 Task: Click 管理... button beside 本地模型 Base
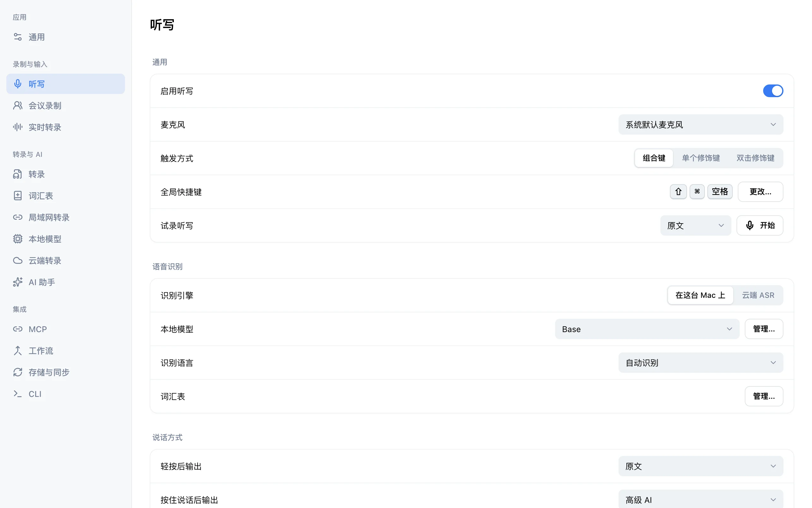click(764, 329)
